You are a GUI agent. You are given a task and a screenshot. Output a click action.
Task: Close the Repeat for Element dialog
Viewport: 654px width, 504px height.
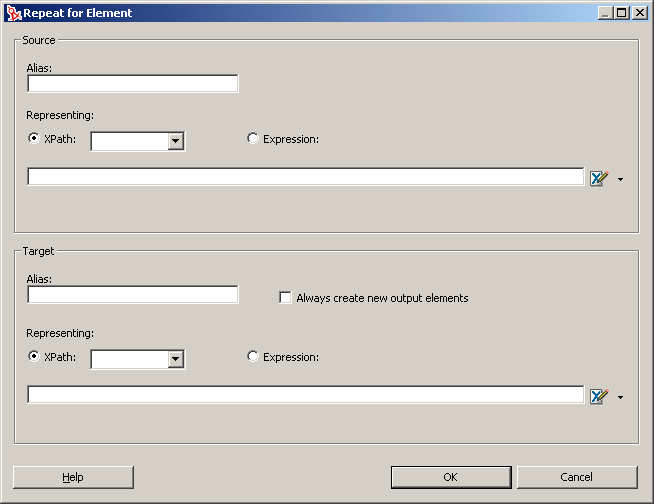pos(640,13)
